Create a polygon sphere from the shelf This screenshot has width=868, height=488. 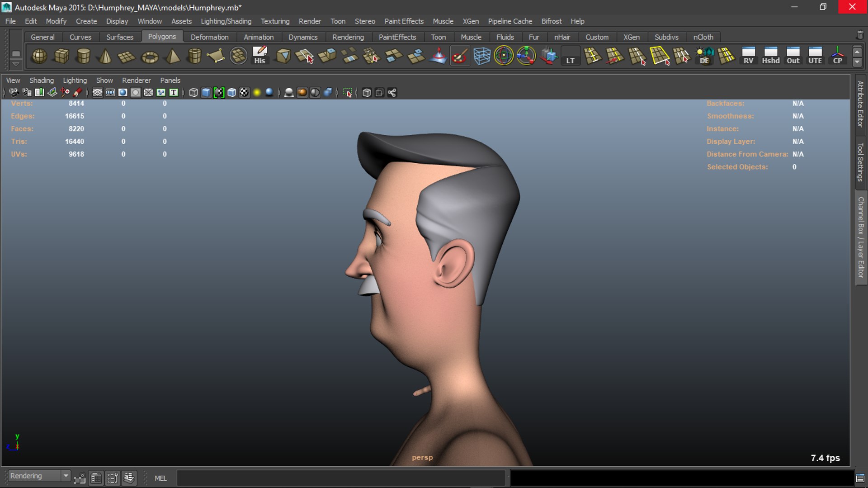pos(39,56)
